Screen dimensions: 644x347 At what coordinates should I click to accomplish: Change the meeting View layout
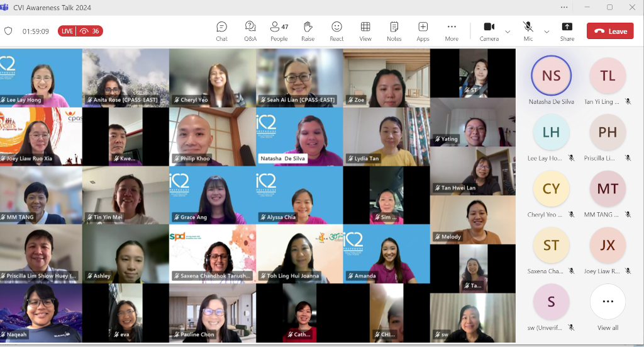click(365, 31)
